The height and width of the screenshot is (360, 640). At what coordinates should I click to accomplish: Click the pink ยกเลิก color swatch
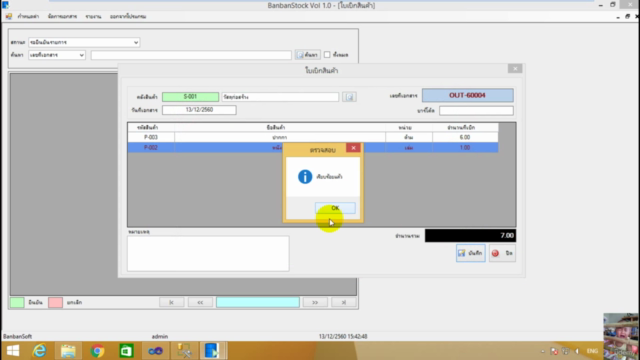coord(56,302)
